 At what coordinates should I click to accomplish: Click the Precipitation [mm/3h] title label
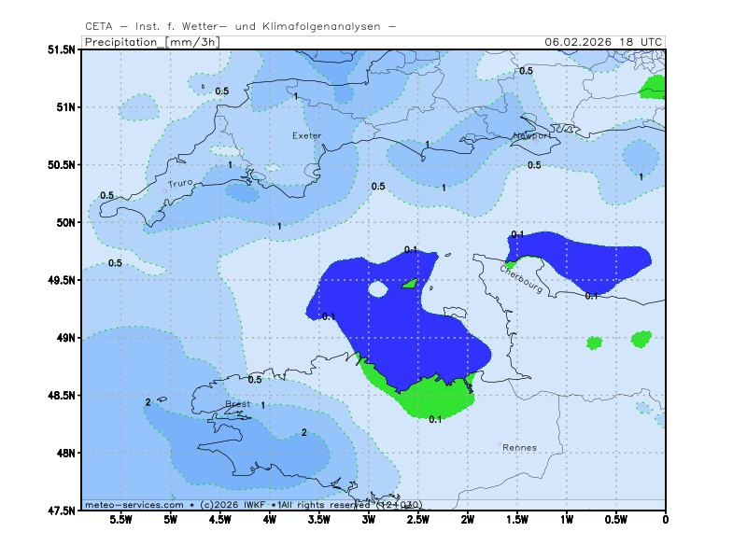tap(150, 42)
